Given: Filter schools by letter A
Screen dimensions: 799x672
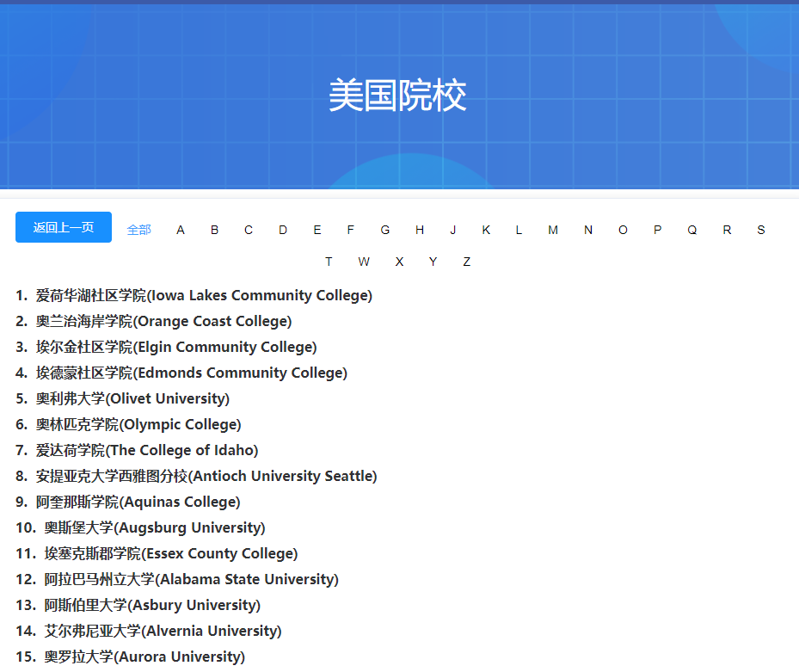Looking at the screenshot, I should click(181, 230).
